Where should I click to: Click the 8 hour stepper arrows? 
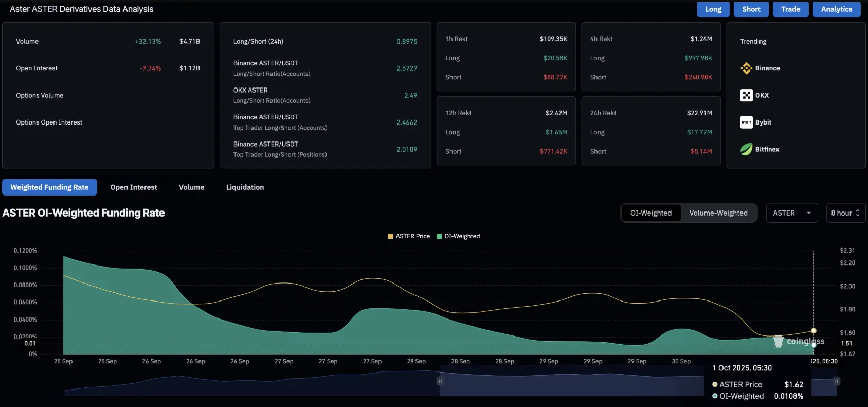pos(858,213)
